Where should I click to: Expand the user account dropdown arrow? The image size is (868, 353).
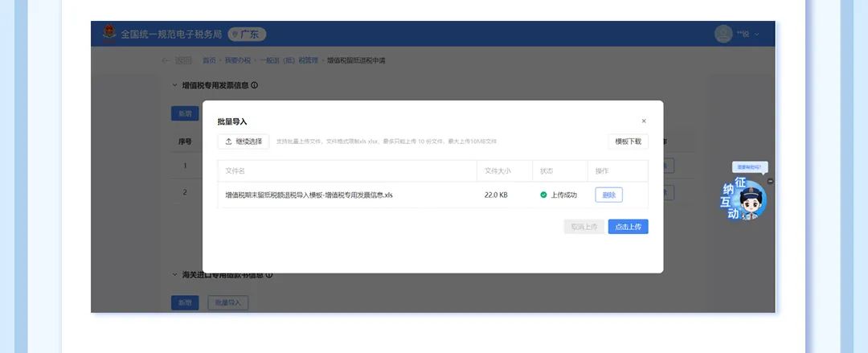coord(757,35)
